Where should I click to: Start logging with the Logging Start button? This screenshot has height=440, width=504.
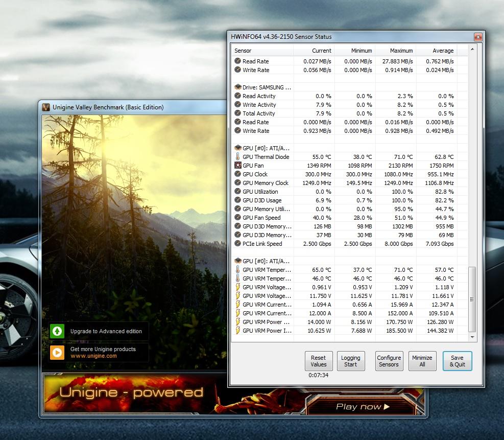pos(351,361)
